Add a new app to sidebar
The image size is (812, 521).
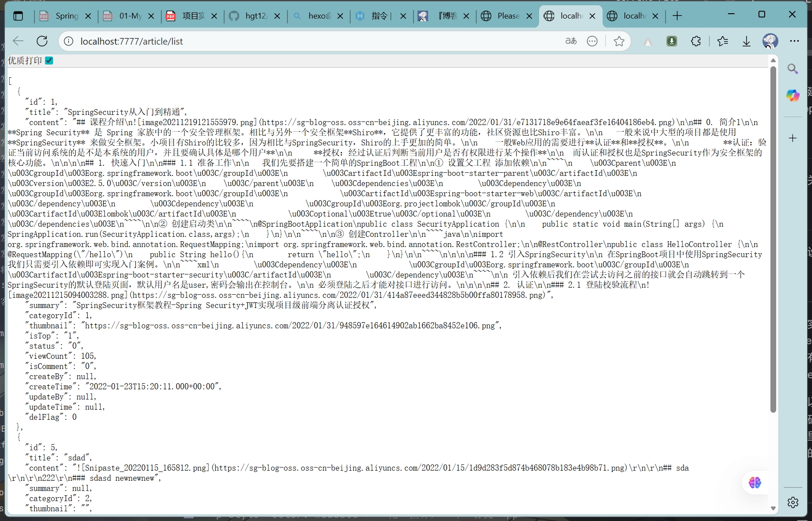tap(793, 138)
